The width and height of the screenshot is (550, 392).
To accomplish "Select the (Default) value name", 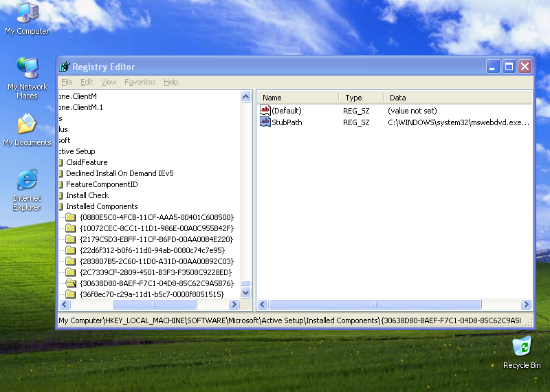I will (287, 111).
